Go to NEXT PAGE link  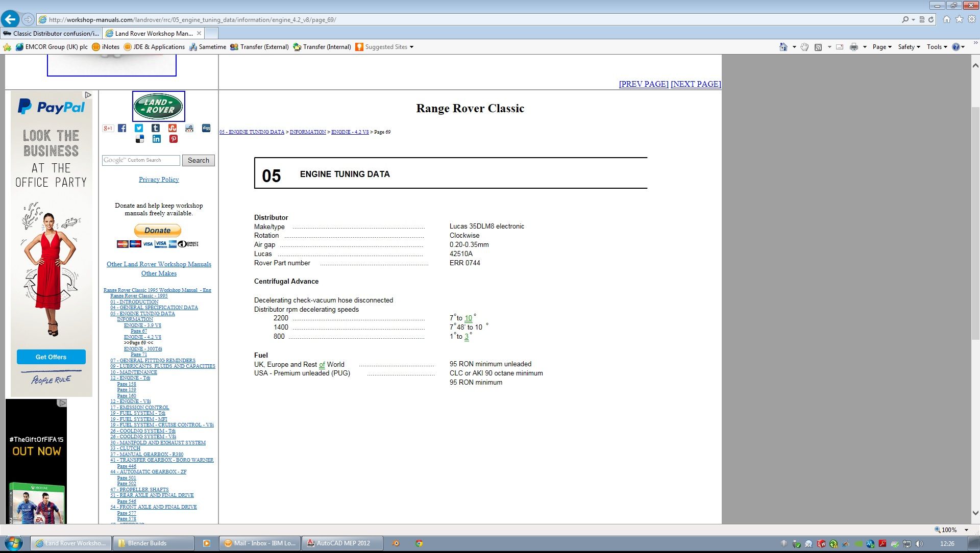coord(696,84)
